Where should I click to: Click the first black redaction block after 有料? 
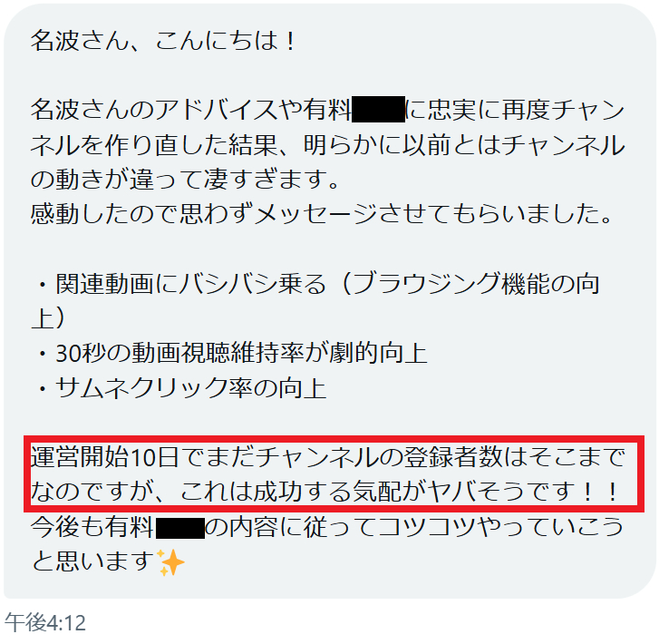(x=378, y=110)
